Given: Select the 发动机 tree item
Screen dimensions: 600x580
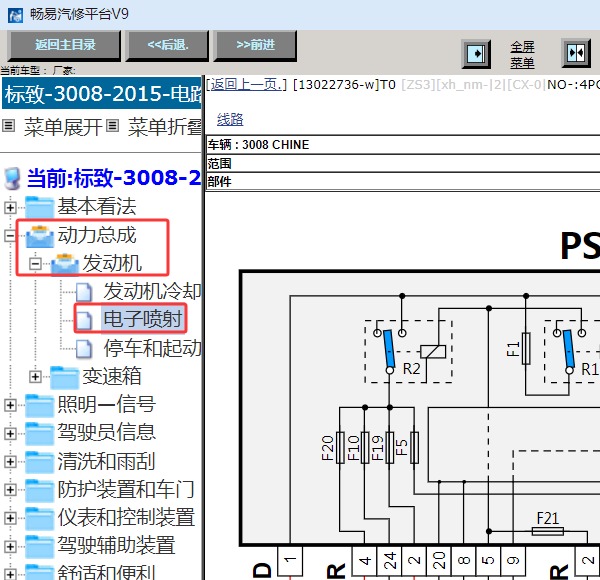Looking at the screenshot, I should pos(112,263).
